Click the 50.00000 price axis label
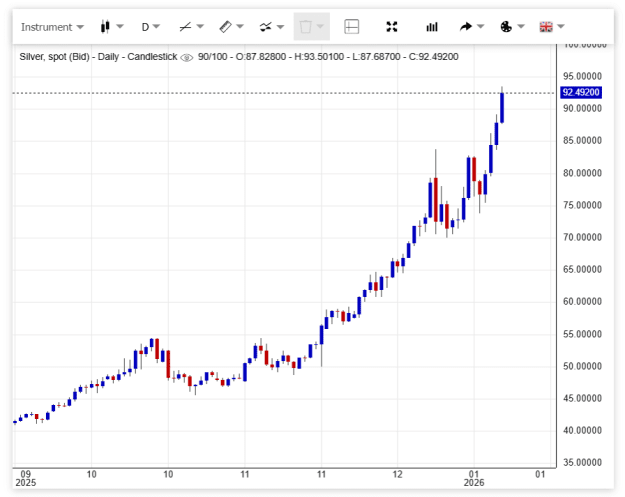Screen dimensions: 625x497 point(582,366)
